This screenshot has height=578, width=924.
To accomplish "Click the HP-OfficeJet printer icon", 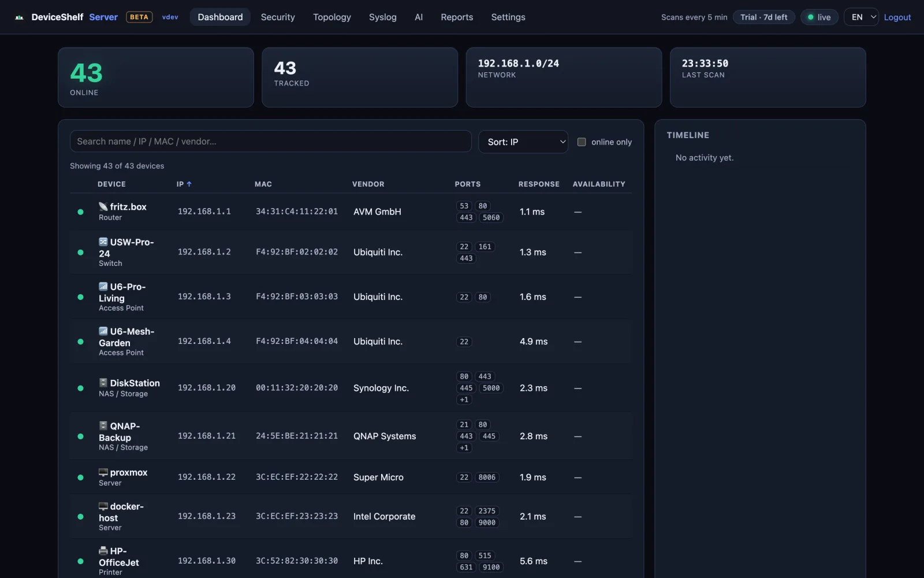I will [103, 551].
